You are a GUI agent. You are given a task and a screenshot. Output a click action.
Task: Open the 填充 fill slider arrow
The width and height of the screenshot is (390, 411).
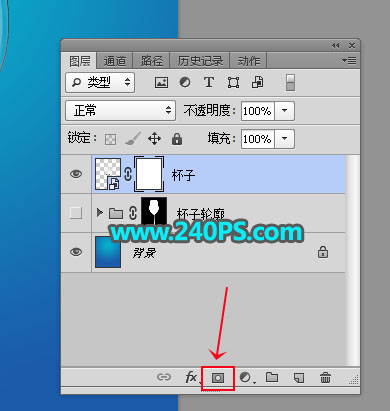(284, 139)
